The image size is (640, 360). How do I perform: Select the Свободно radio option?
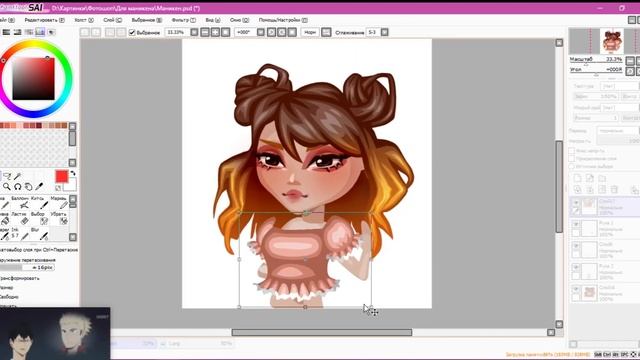(9, 297)
